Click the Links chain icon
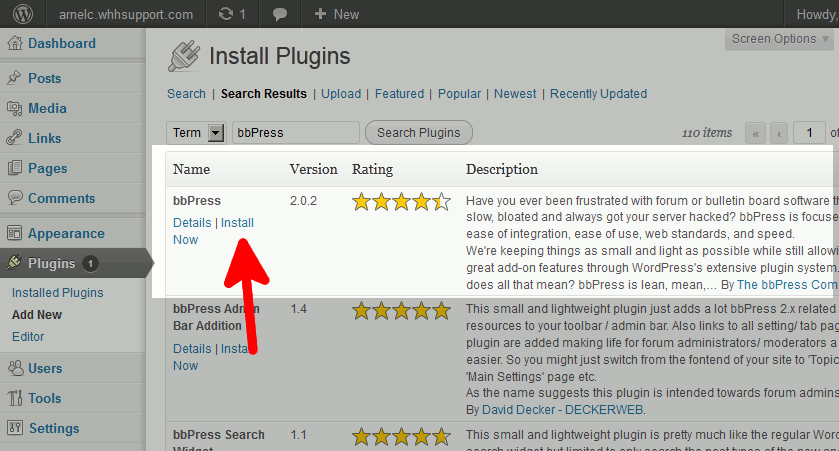Image resolution: width=839 pixels, height=451 pixels. [x=14, y=139]
